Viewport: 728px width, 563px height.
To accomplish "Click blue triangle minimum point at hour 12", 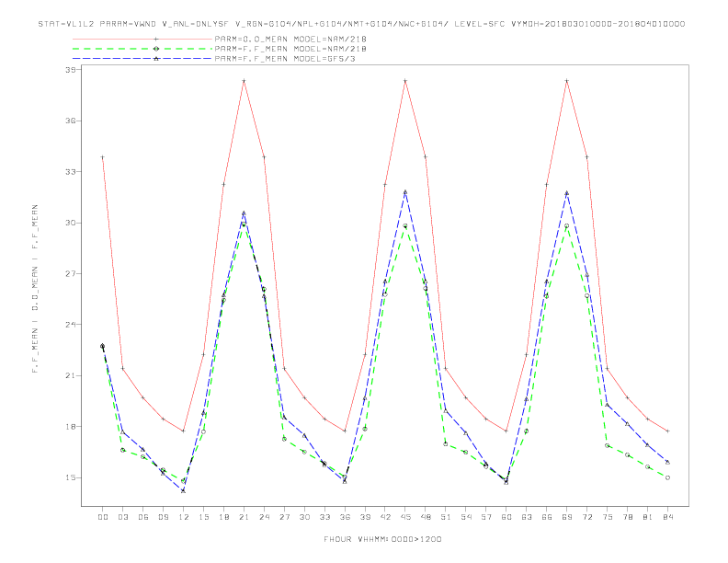I will [184, 490].
